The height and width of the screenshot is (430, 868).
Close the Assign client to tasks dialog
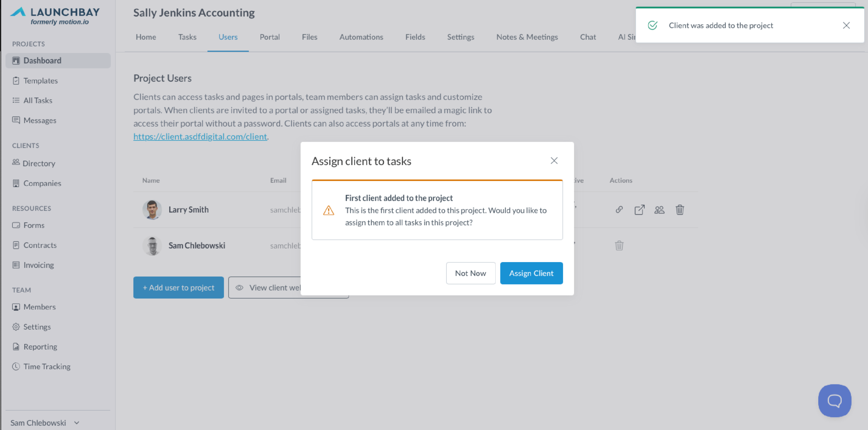554,160
